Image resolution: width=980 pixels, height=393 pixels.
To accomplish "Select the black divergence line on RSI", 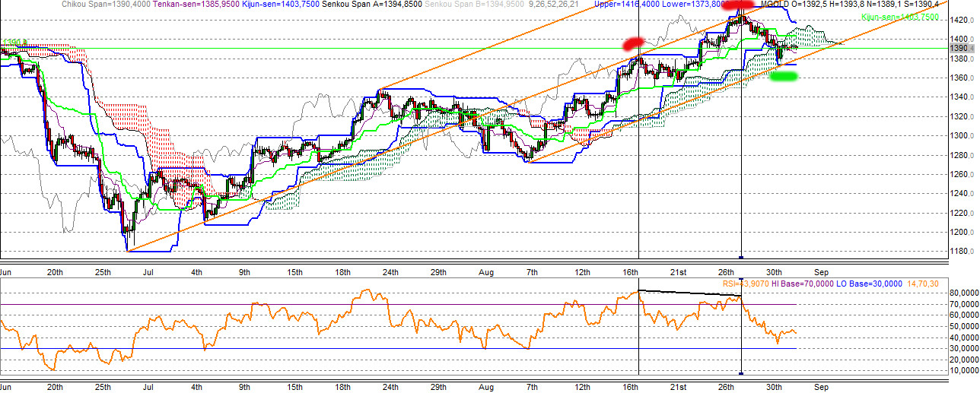I will click(689, 293).
